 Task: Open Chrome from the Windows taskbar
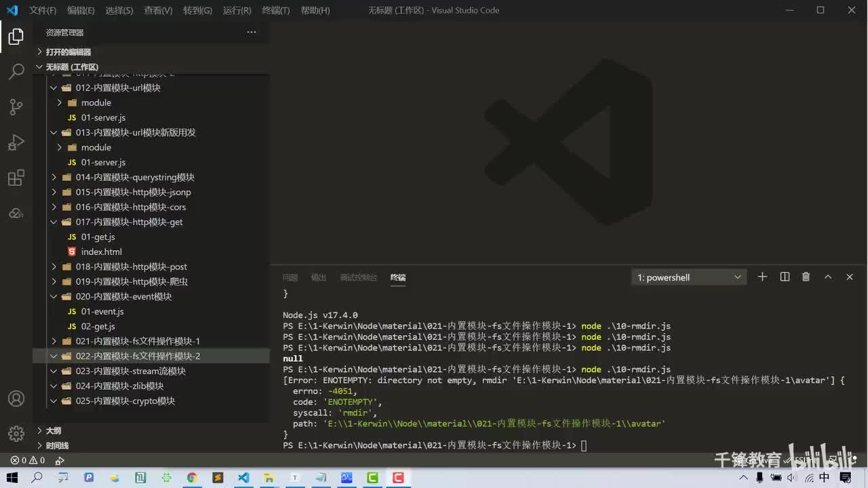click(x=192, y=478)
